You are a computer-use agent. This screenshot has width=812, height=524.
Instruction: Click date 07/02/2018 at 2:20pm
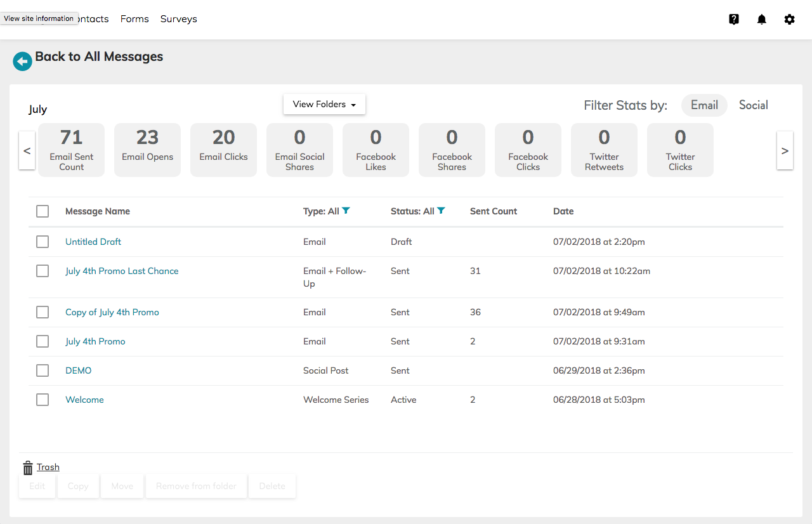click(599, 242)
